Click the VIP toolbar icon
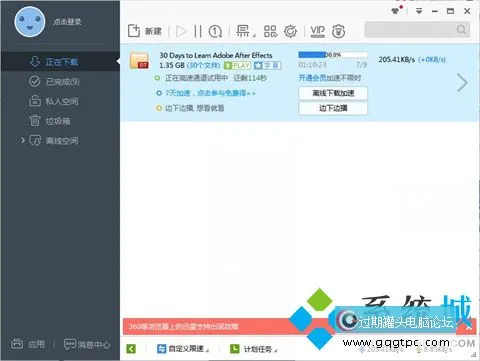 click(x=318, y=31)
